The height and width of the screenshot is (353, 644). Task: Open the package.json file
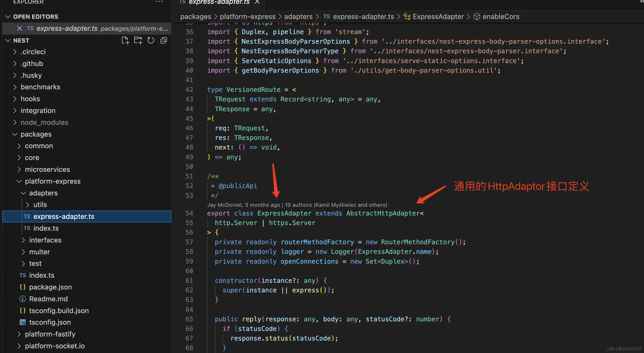click(50, 287)
